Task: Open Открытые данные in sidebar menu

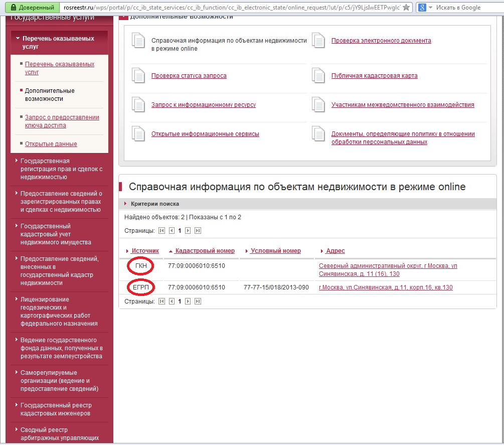Action: click(x=51, y=144)
